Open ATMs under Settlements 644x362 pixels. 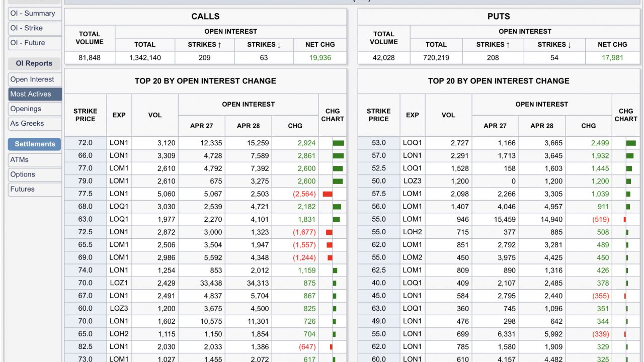[x=34, y=160]
